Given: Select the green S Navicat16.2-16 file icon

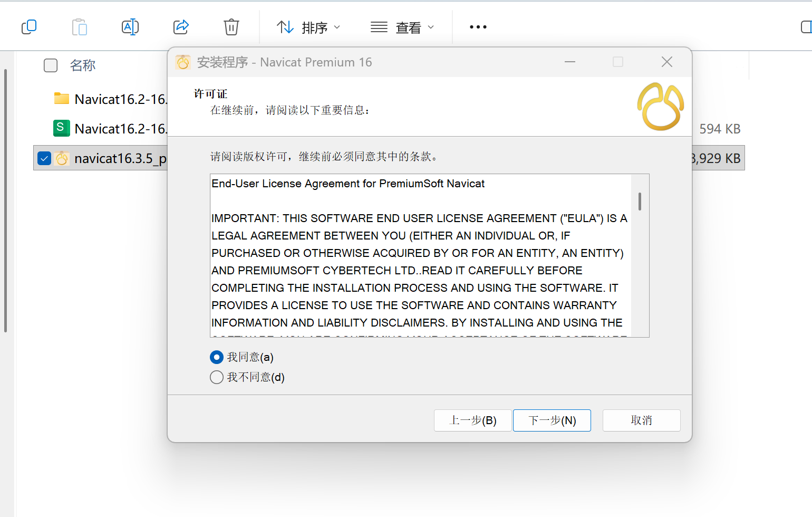Looking at the screenshot, I should coord(62,128).
